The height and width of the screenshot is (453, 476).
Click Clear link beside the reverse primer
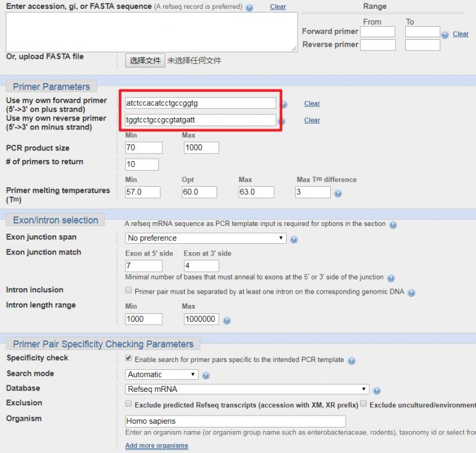pos(312,120)
